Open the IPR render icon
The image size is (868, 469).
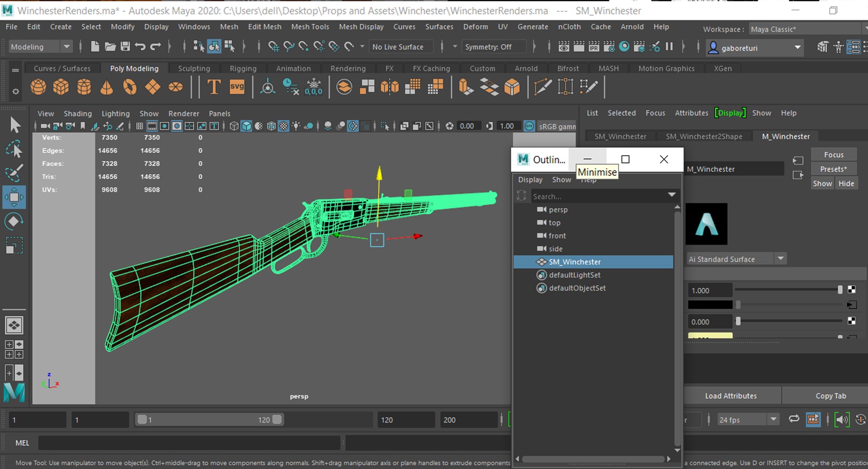tap(594, 47)
